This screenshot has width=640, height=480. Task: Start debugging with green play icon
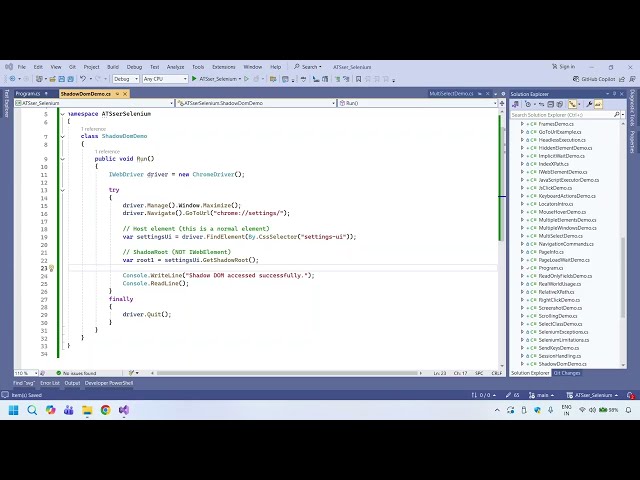(x=194, y=79)
